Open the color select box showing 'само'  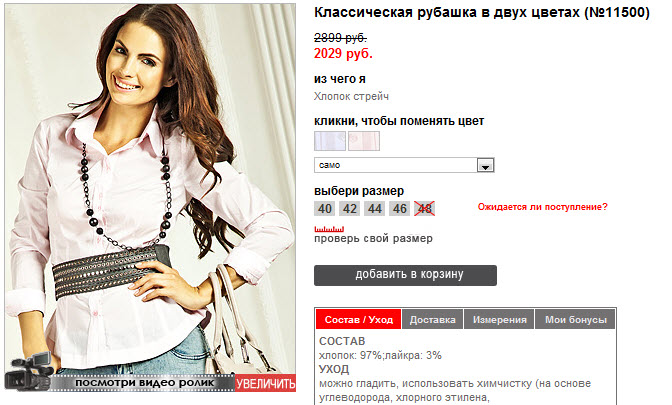pyautogui.click(x=404, y=165)
